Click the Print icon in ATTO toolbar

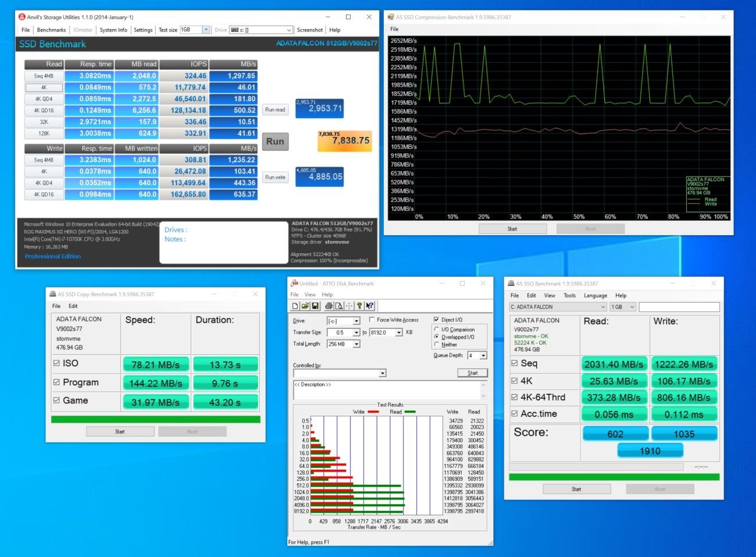[329, 306]
